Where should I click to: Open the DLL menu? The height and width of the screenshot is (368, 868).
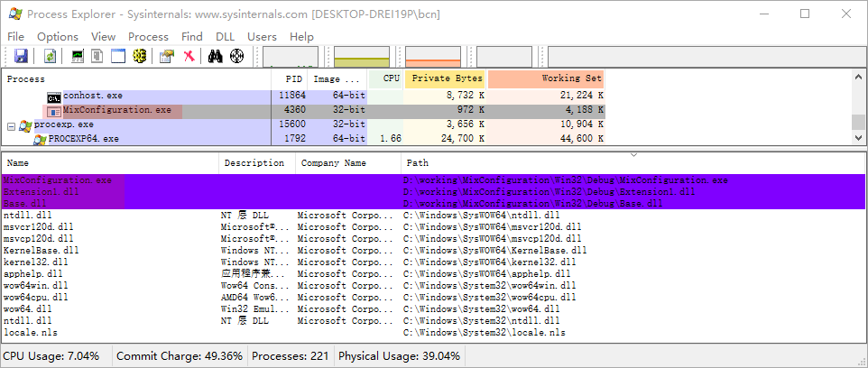point(226,36)
